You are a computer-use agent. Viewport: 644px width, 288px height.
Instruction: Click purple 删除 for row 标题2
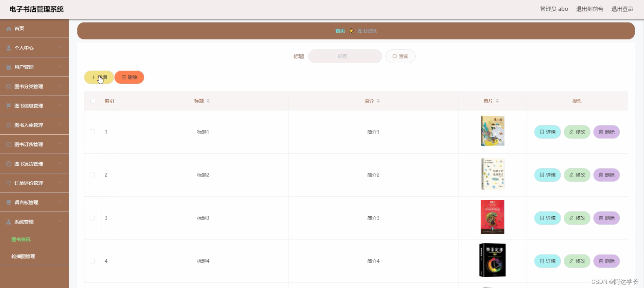pos(607,175)
